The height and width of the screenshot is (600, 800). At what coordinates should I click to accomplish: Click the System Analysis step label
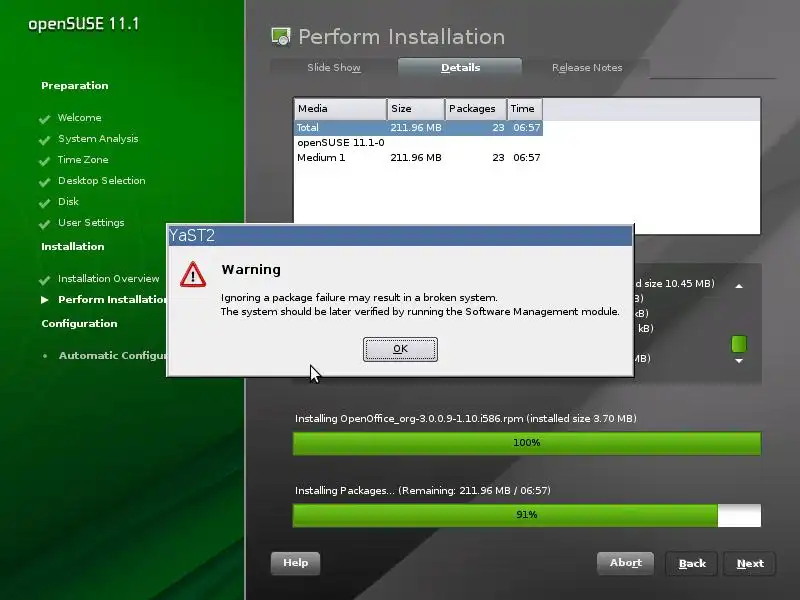(98, 139)
